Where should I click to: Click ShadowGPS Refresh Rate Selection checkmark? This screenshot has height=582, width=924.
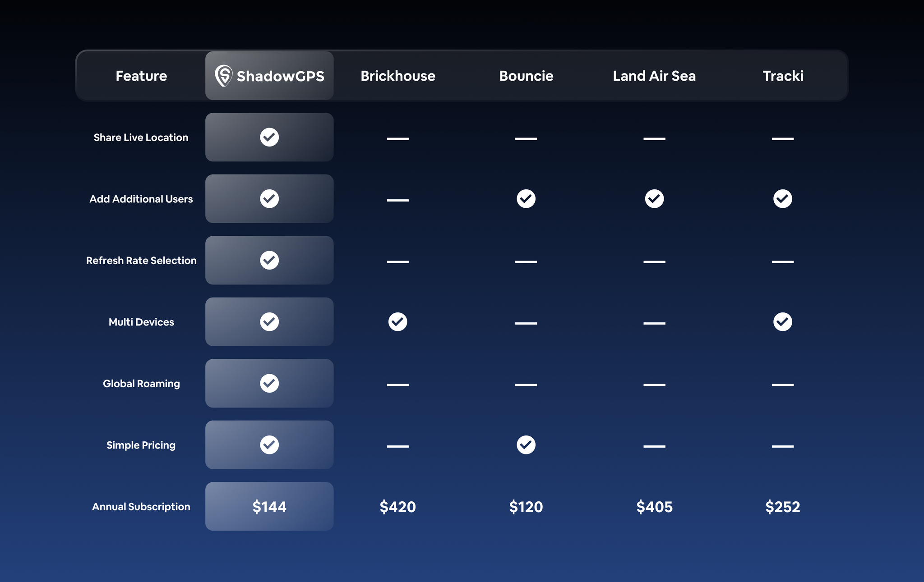pos(269,260)
